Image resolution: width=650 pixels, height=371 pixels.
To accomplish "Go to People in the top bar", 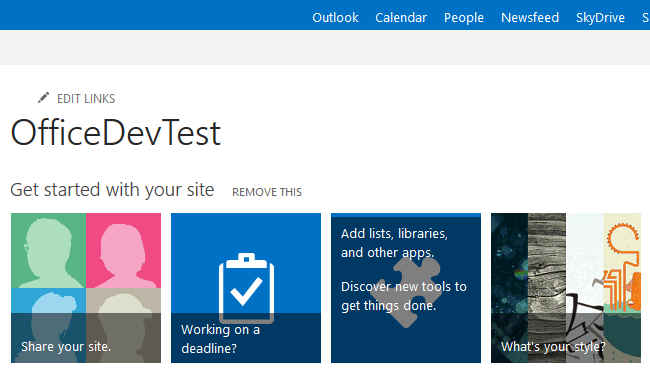I will click(464, 17).
